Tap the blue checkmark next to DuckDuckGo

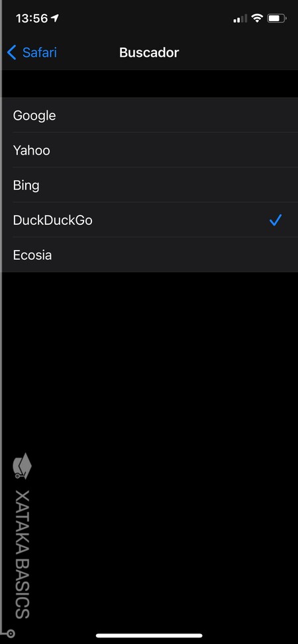click(x=275, y=220)
